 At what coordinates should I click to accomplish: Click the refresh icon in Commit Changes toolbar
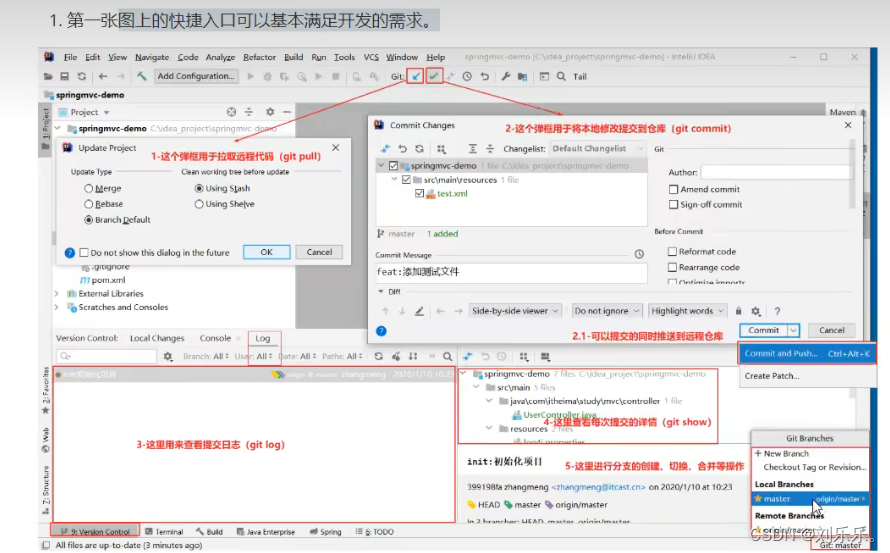click(419, 149)
